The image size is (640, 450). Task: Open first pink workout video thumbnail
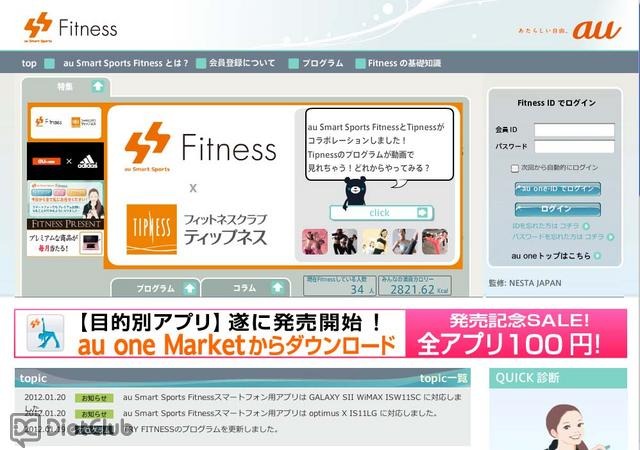pos(315,242)
